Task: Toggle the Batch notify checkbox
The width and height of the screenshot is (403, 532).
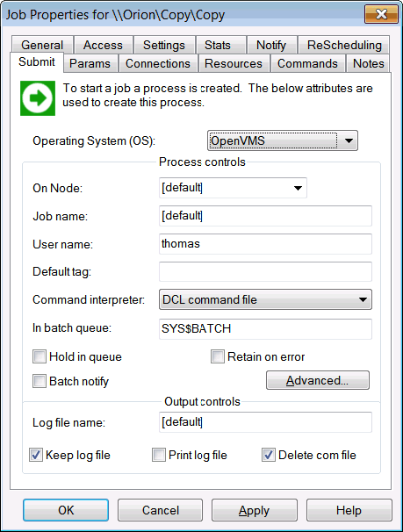Action: pos(40,381)
